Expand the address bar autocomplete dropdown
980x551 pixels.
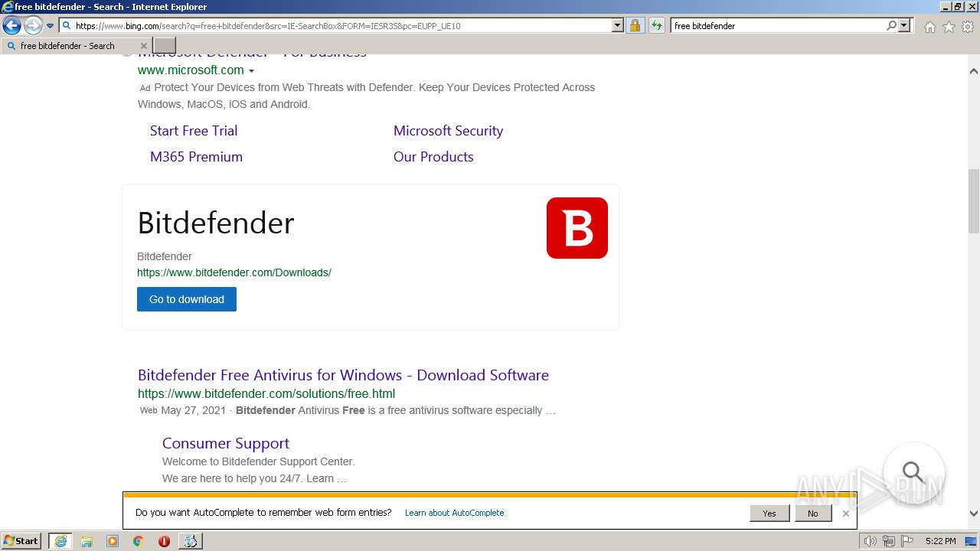coord(618,25)
